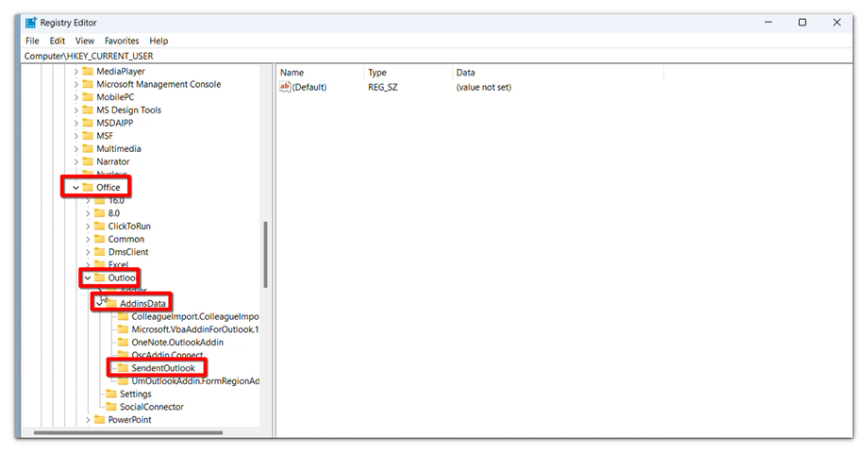Expand the DmsClient key
This screenshot has width=868, height=454.
pos(88,252)
